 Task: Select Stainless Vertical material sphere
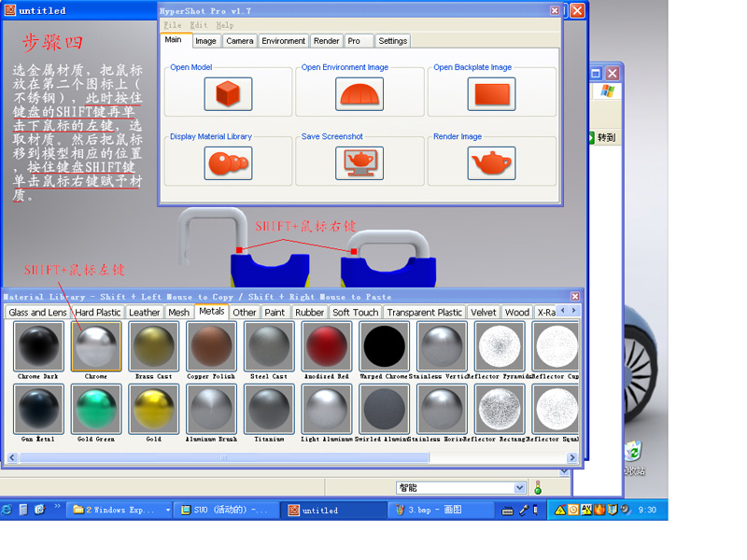(442, 346)
